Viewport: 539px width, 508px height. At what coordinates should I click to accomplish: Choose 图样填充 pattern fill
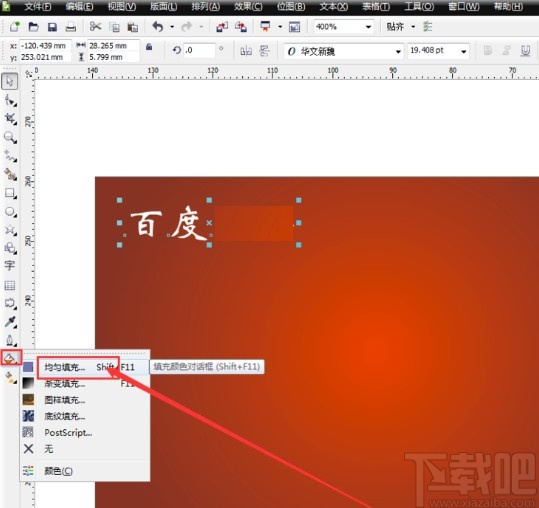pos(86,400)
